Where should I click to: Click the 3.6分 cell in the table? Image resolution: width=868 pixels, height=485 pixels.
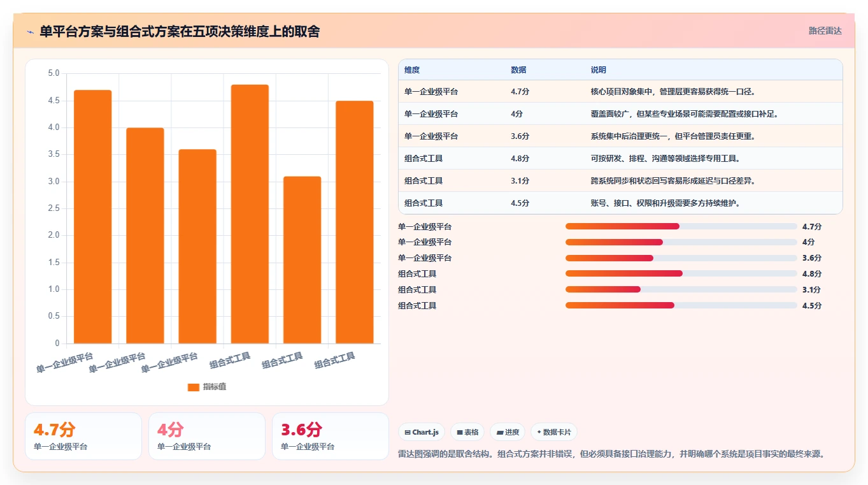click(520, 136)
